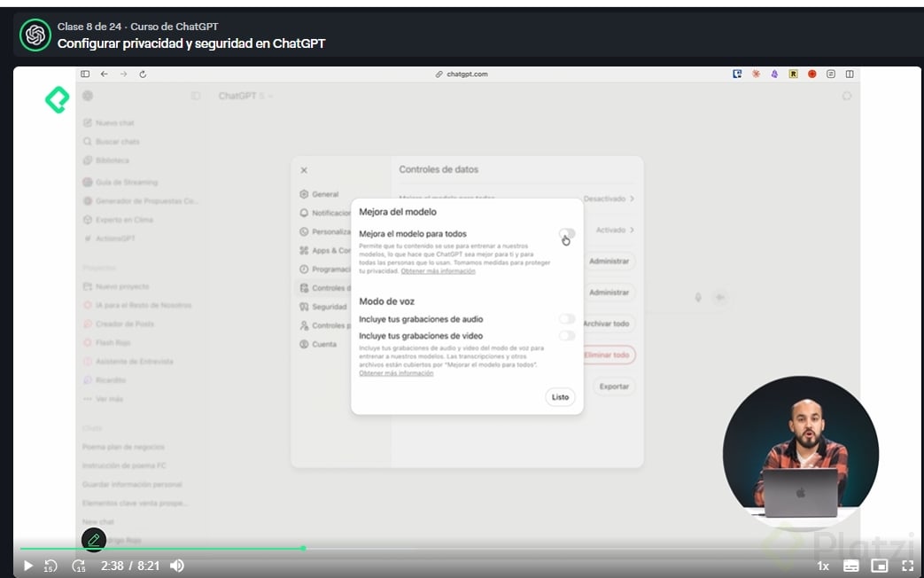The width and height of the screenshot is (924, 578).
Task: Click the chatgpt.com address bar
Action: (462, 74)
